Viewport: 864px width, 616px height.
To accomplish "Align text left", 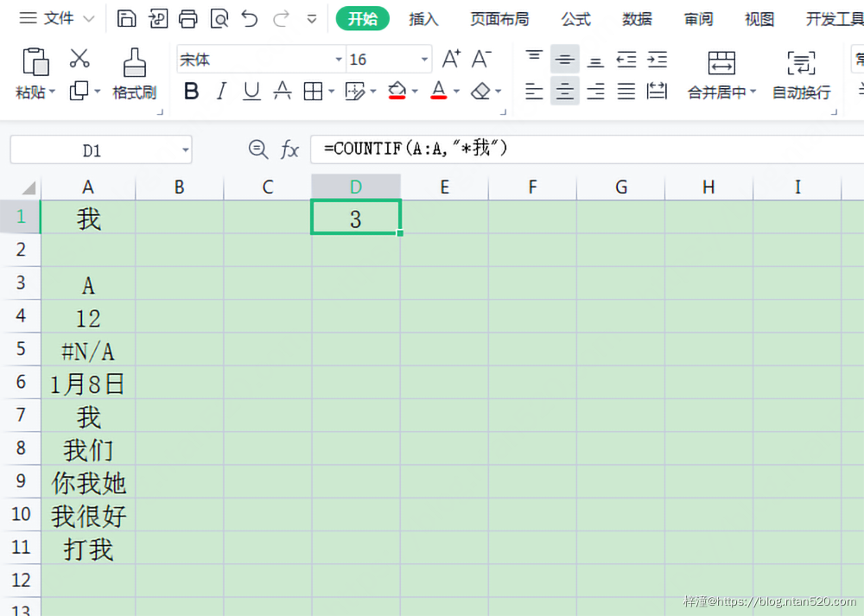I will [x=533, y=91].
